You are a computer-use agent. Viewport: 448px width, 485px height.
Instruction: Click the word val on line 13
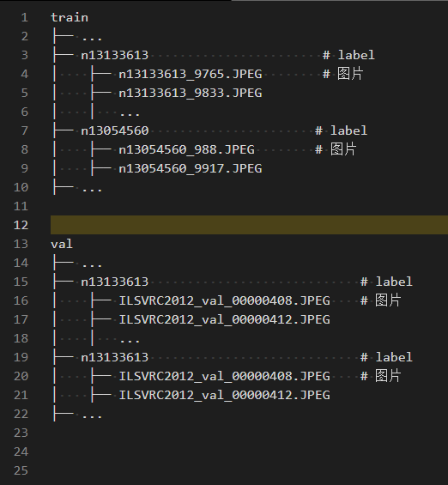click(62, 244)
